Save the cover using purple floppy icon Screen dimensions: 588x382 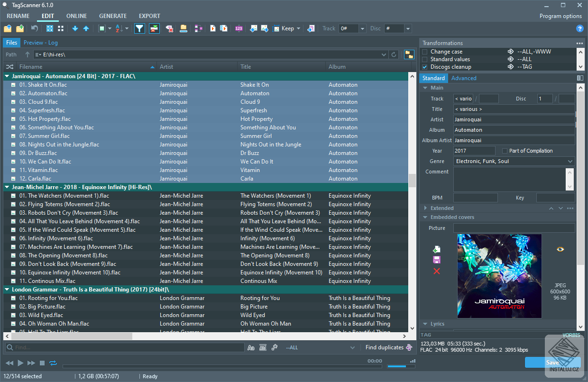pos(437,260)
